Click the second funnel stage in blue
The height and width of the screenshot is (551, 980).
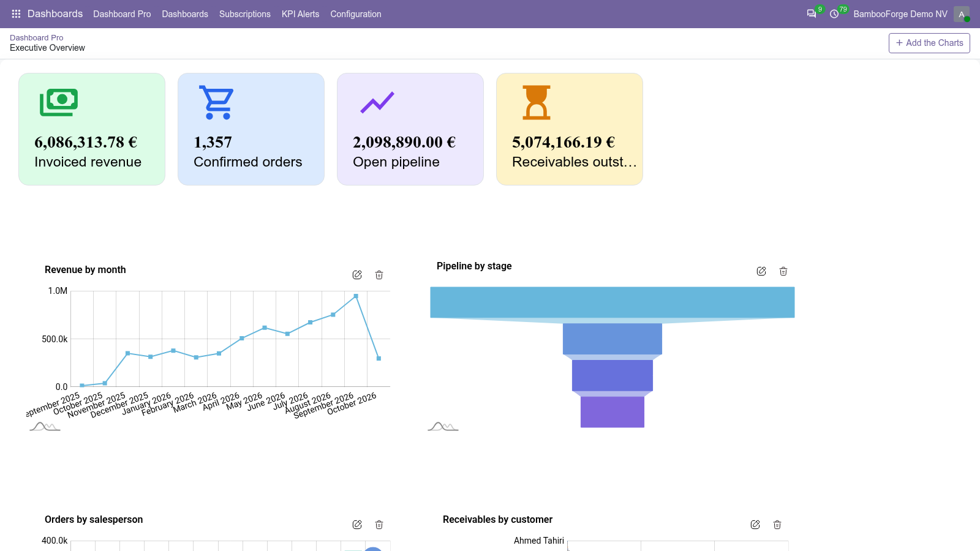pyautogui.click(x=612, y=339)
